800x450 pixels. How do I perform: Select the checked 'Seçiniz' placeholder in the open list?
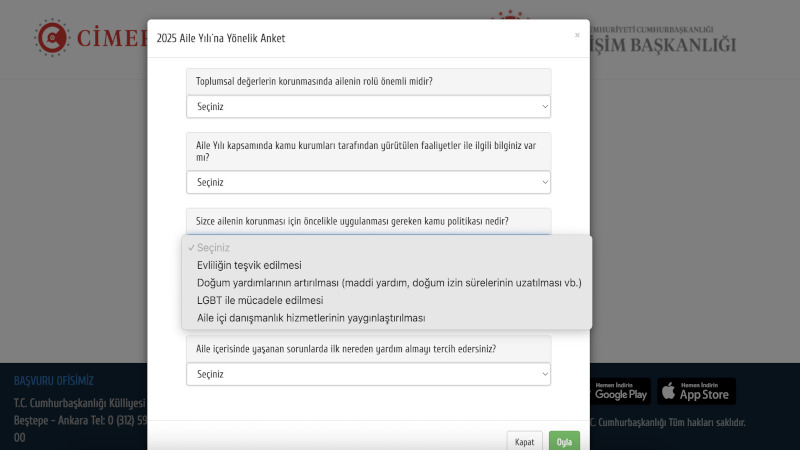pos(214,248)
